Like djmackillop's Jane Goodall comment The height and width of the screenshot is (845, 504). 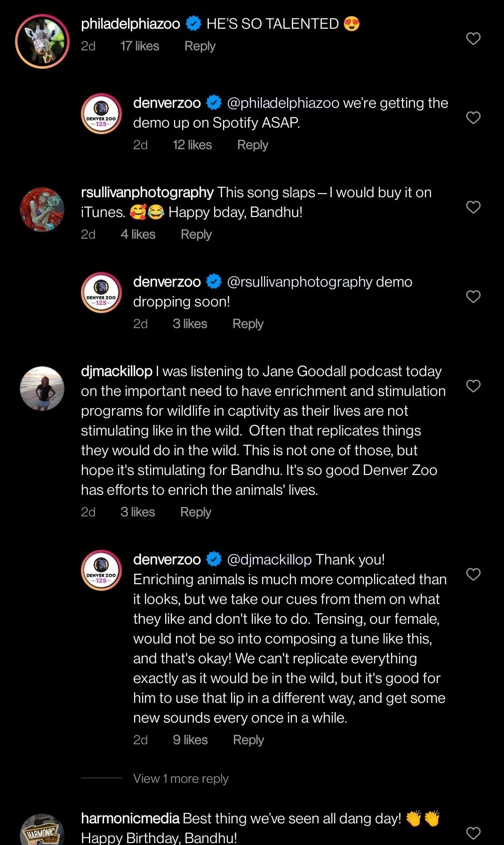pyautogui.click(x=473, y=386)
